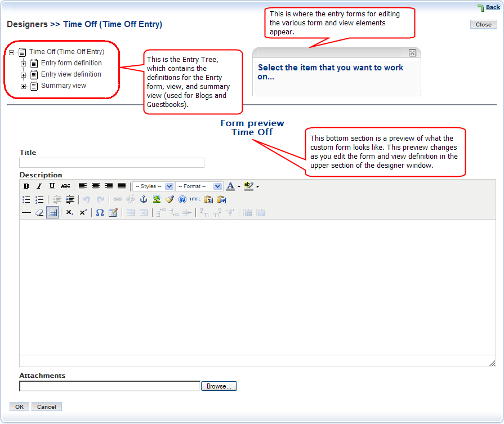Collapse the Time Off (Time Off Entry) node
Image resolution: width=504 pixels, height=424 pixels.
(x=12, y=52)
